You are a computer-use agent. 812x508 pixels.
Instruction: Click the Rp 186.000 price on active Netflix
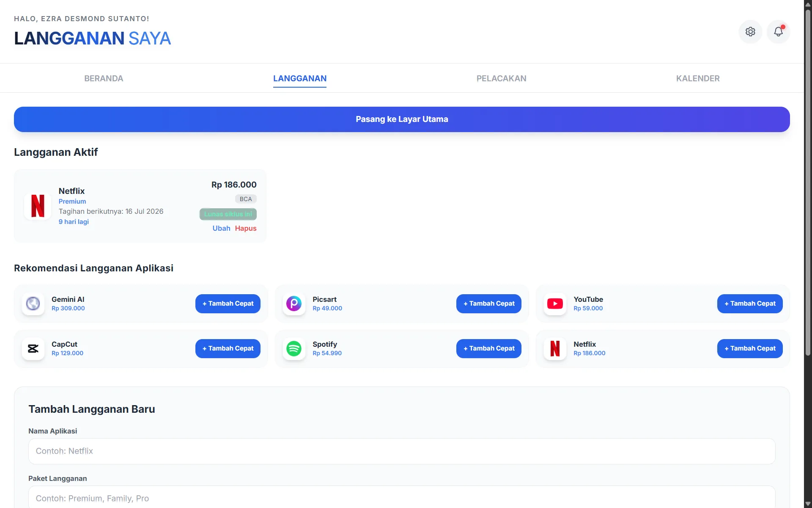point(234,185)
